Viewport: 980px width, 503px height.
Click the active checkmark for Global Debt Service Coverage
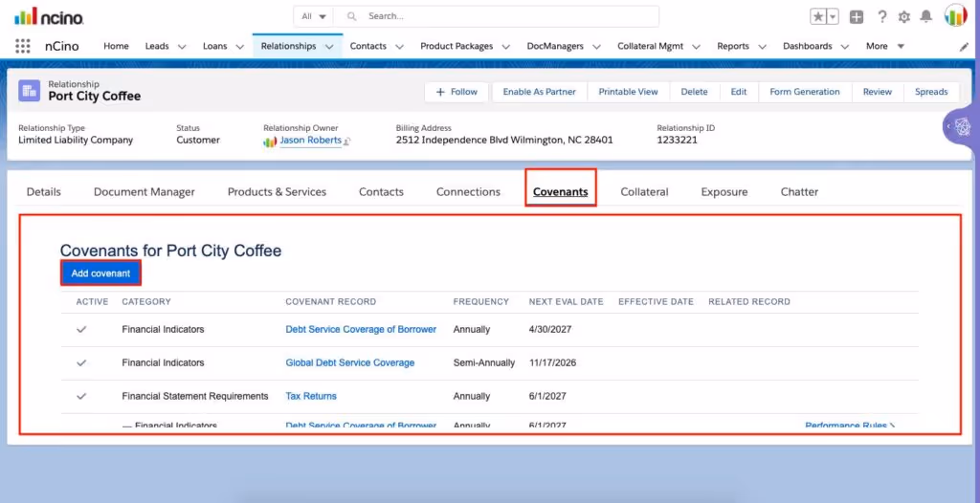click(81, 362)
